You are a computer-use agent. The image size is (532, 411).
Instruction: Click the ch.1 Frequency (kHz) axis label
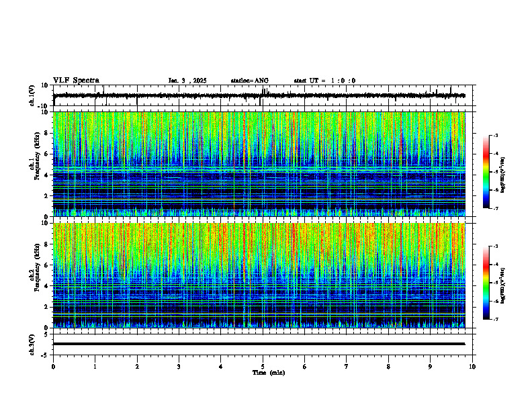[34, 155]
